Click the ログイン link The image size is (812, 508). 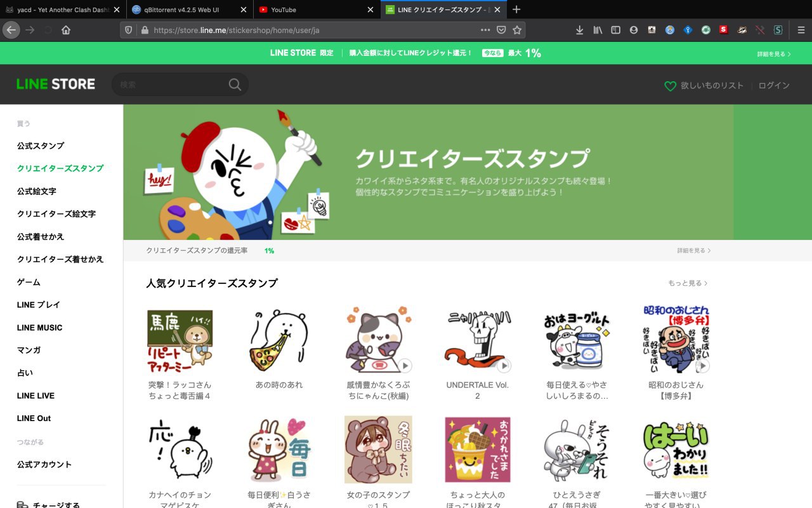[x=774, y=86]
